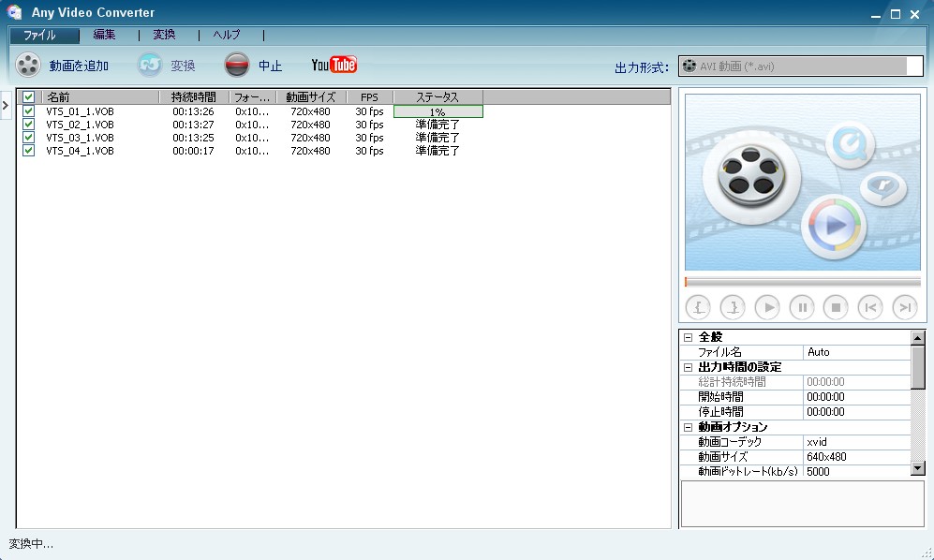Screen dimensions: 934x560
Task: Uncheck the VTS_03_1.VOB checkbox
Action: tap(29, 138)
